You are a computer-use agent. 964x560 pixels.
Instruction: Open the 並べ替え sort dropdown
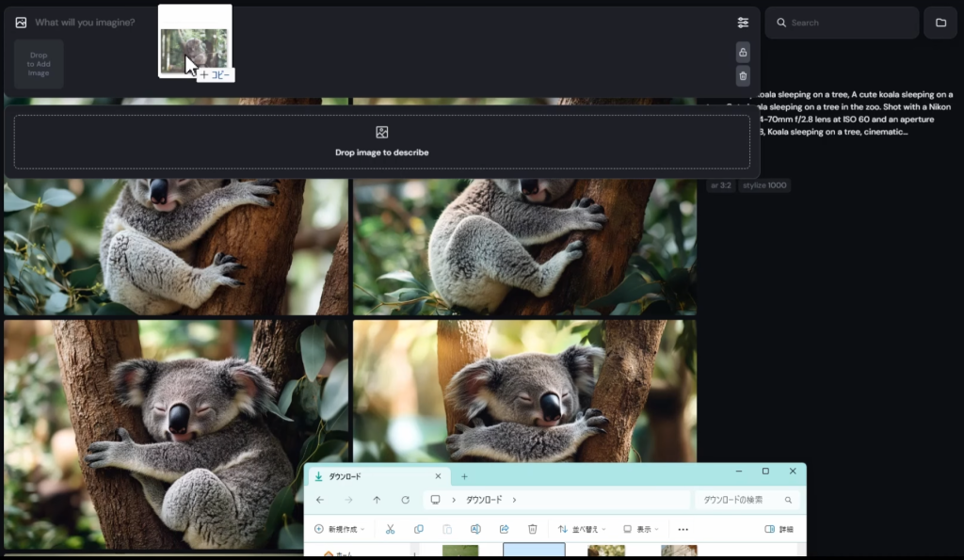click(x=582, y=529)
